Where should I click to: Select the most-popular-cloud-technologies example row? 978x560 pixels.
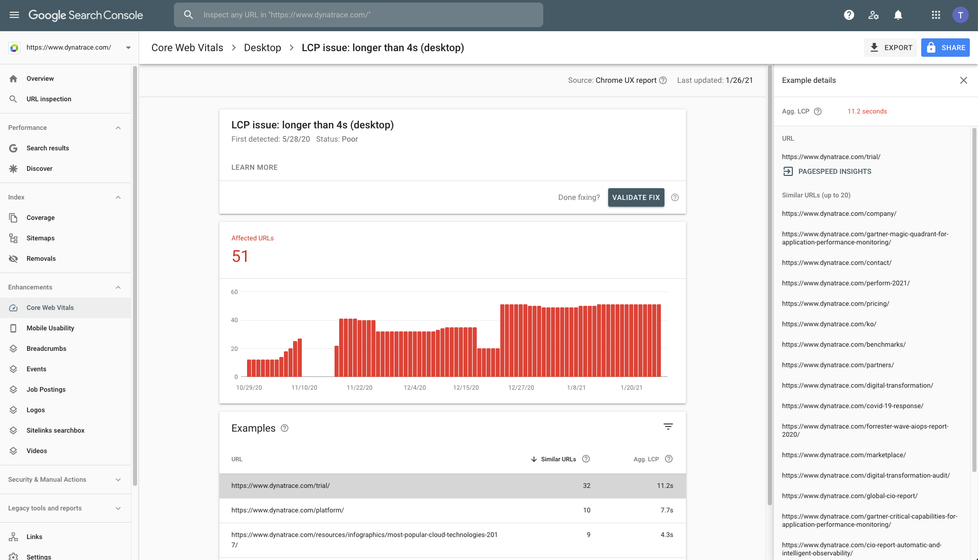tap(452, 540)
